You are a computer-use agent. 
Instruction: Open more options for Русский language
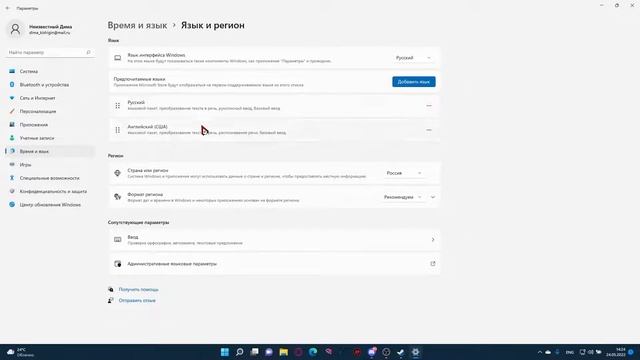pyautogui.click(x=429, y=106)
